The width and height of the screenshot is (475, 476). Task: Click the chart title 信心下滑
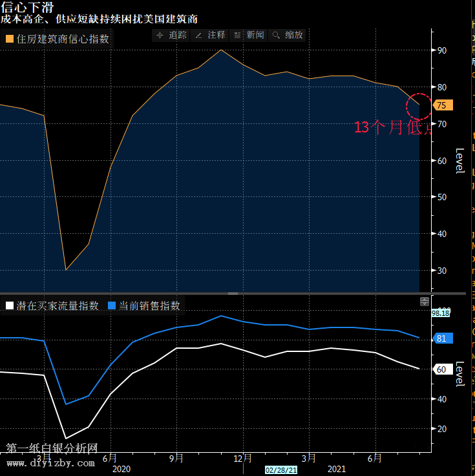pyautogui.click(x=27, y=6)
